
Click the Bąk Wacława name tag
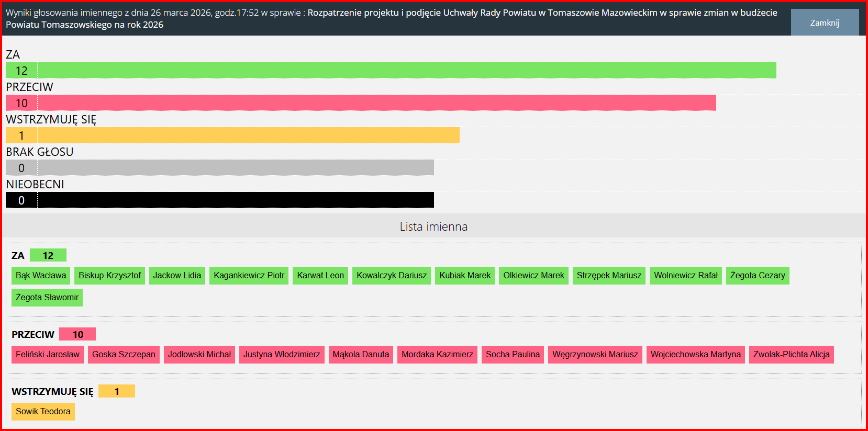[41, 276]
